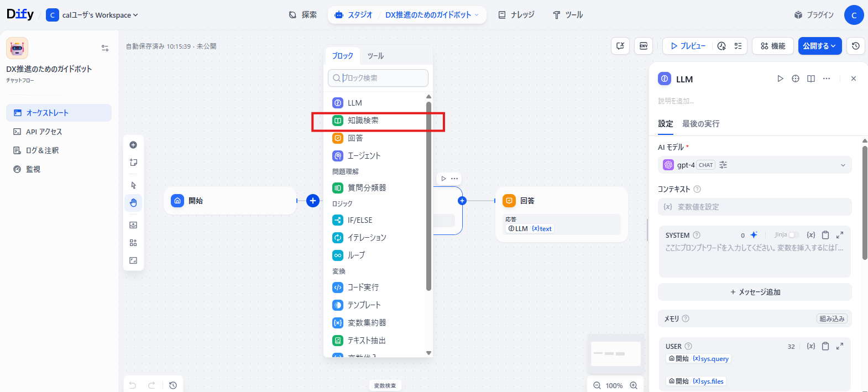Viewport: 868px width, 392px height.
Task: Choose the テンプレート block
Action: coord(378,305)
